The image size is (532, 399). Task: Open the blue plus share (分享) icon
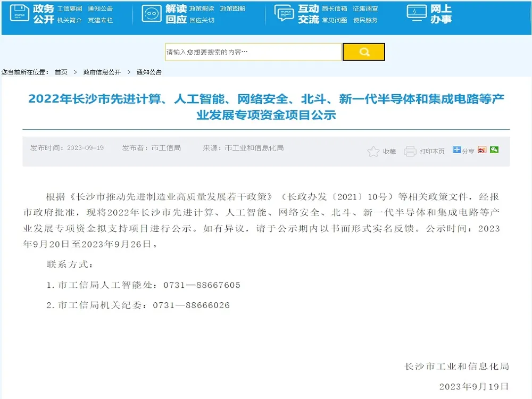click(x=456, y=150)
